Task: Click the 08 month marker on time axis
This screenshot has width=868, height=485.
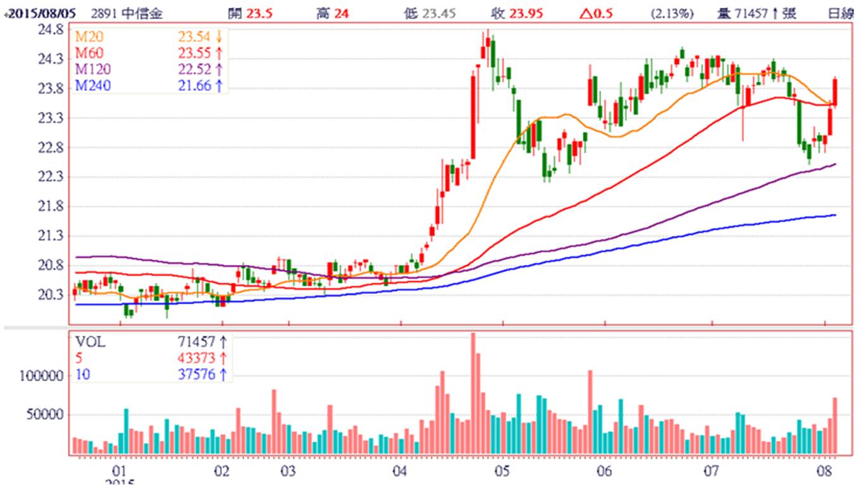Action: (825, 471)
